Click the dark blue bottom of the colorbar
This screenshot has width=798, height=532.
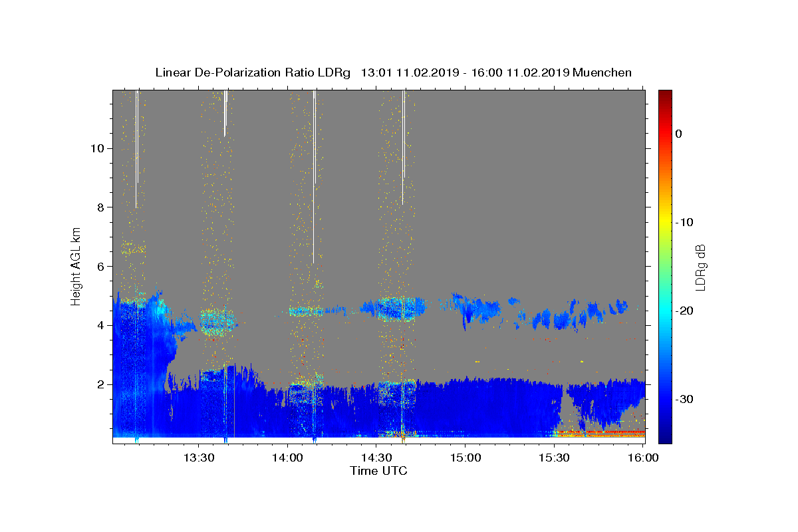point(665,438)
